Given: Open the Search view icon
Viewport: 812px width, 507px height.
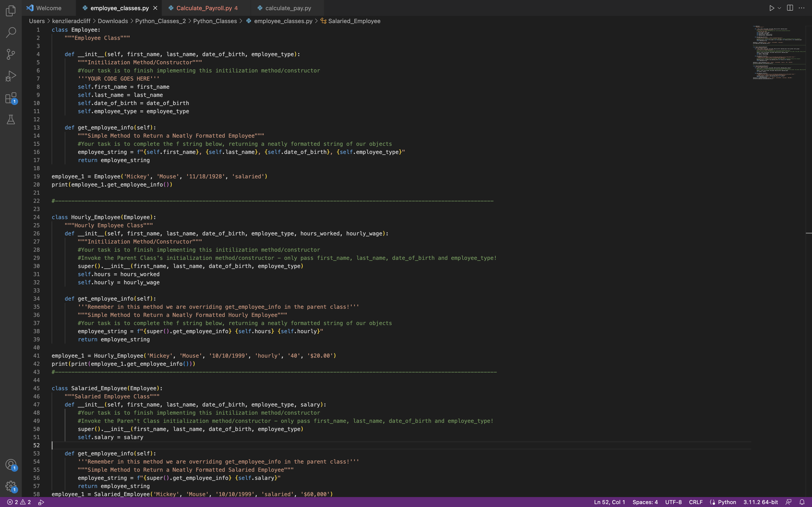Looking at the screenshot, I should pyautogui.click(x=11, y=33).
